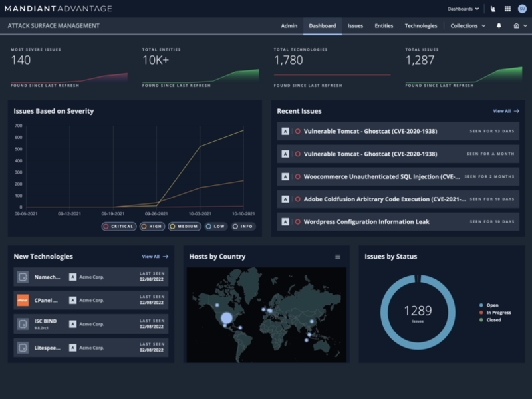Click red severity circle on Adobe Coldfusion issue

pyautogui.click(x=297, y=199)
